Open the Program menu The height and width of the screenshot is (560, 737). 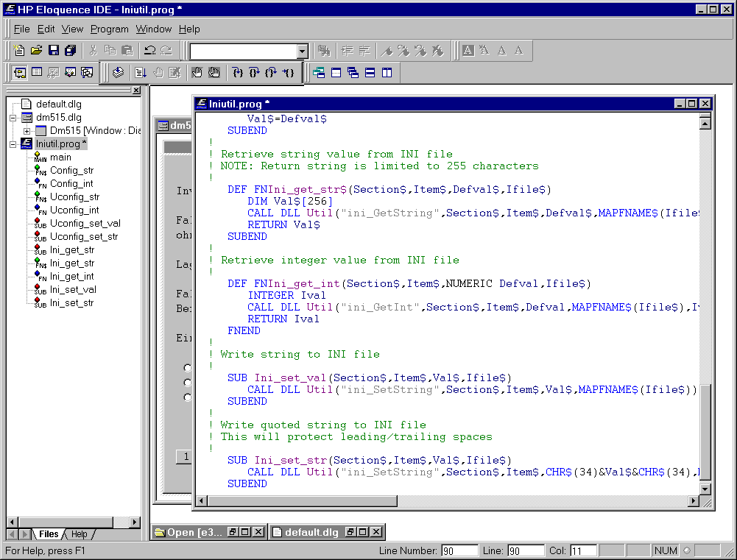point(110,29)
